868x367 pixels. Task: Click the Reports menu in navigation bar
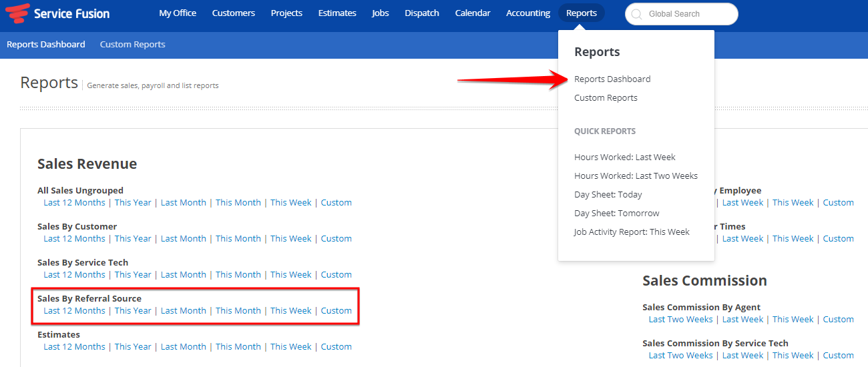(582, 13)
